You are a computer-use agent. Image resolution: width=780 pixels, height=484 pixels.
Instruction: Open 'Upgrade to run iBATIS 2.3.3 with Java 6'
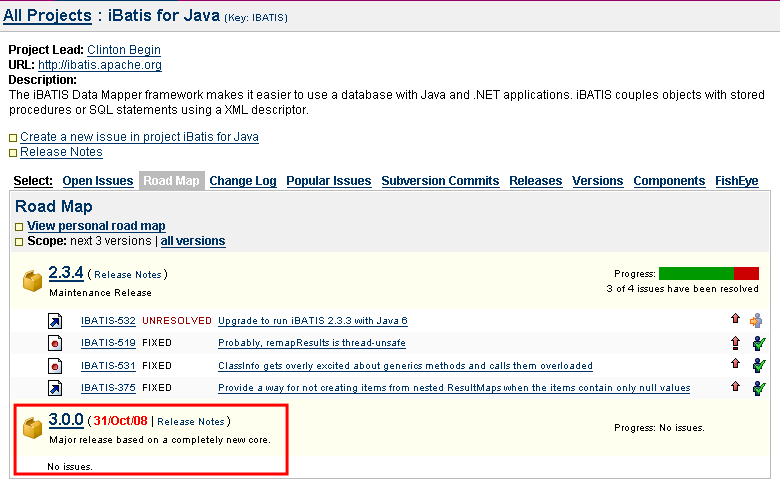tap(313, 321)
